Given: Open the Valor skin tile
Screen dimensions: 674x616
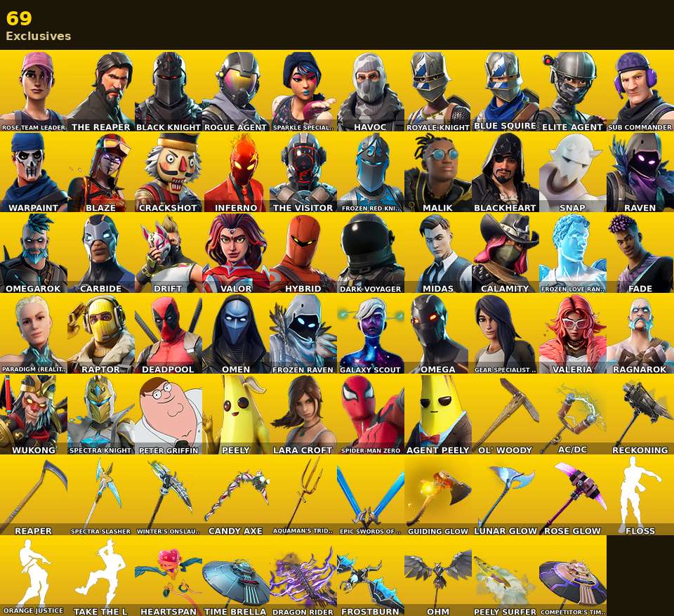Looking at the screenshot, I should (x=236, y=252).
